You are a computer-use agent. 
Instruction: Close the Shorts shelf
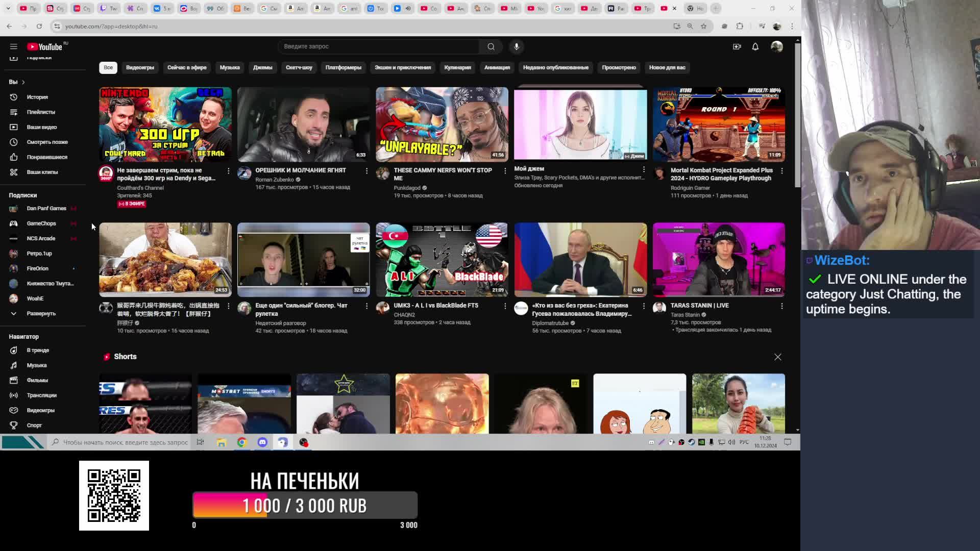pyautogui.click(x=777, y=357)
